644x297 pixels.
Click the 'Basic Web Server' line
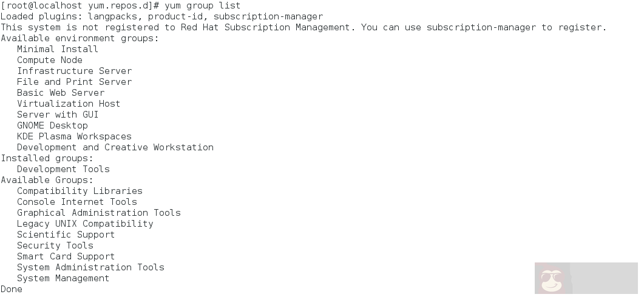[x=60, y=93]
